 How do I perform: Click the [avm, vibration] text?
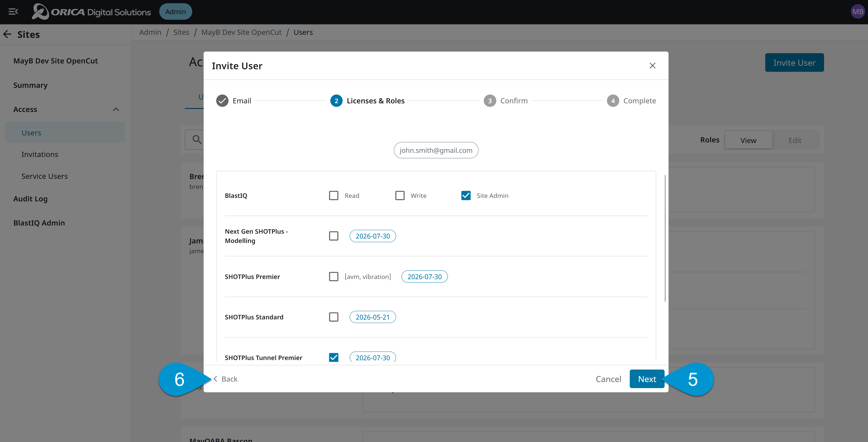tap(368, 277)
